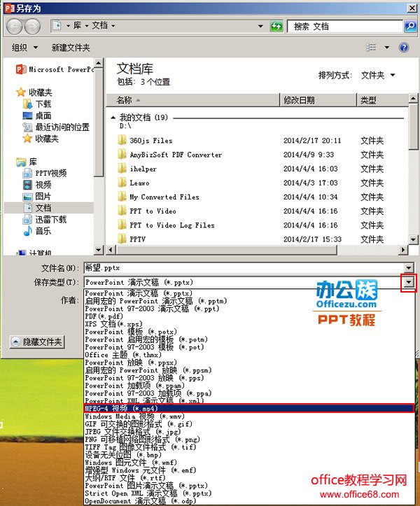Click 库 breadcrumb in address bar
The image size is (420, 506).
[x=78, y=25]
